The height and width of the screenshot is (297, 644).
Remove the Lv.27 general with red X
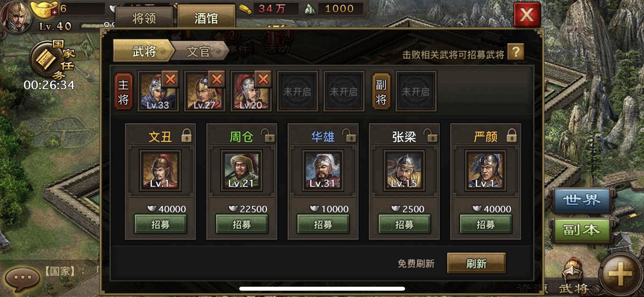(x=217, y=79)
